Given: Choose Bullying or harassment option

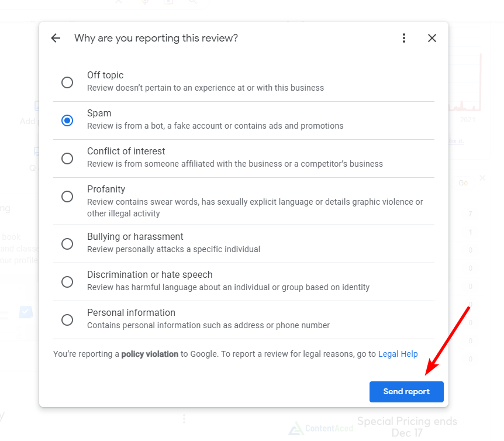Looking at the screenshot, I should [x=67, y=244].
